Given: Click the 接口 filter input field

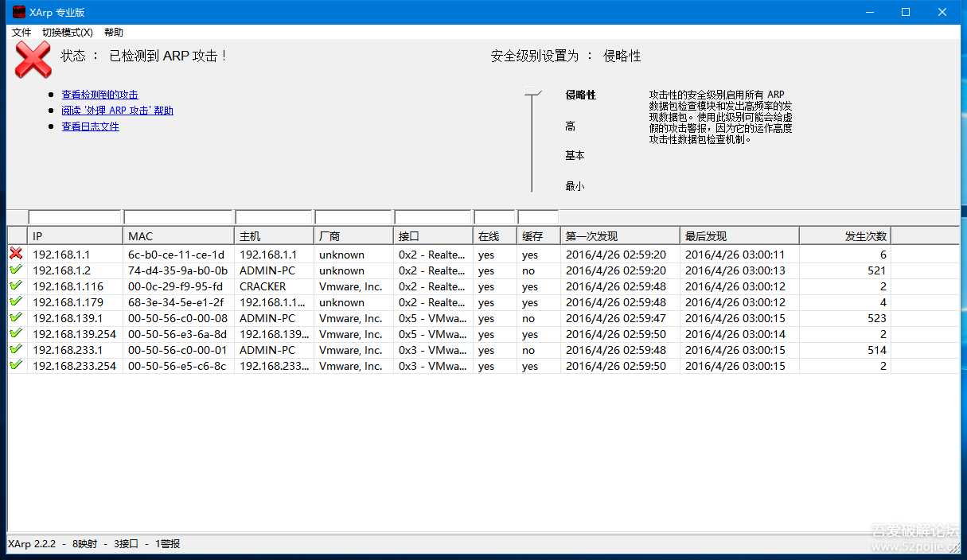Looking at the screenshot, I should (433, 217).
